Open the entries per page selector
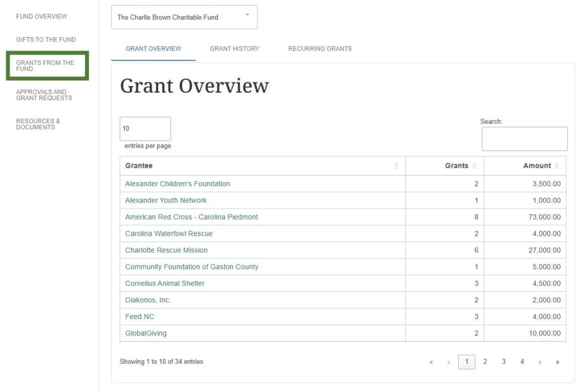This screenshot has height=392, width=588. pos(145,129)
